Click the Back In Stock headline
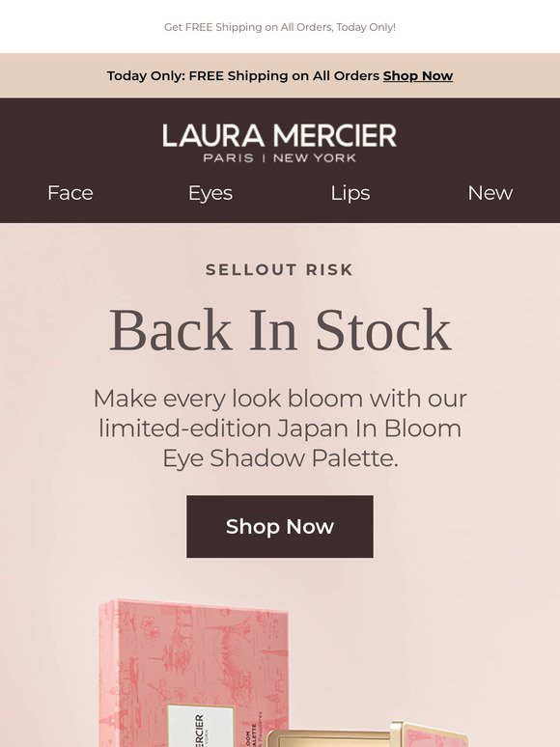Viewport: 560px width, 747px height. tap(280, 330)
